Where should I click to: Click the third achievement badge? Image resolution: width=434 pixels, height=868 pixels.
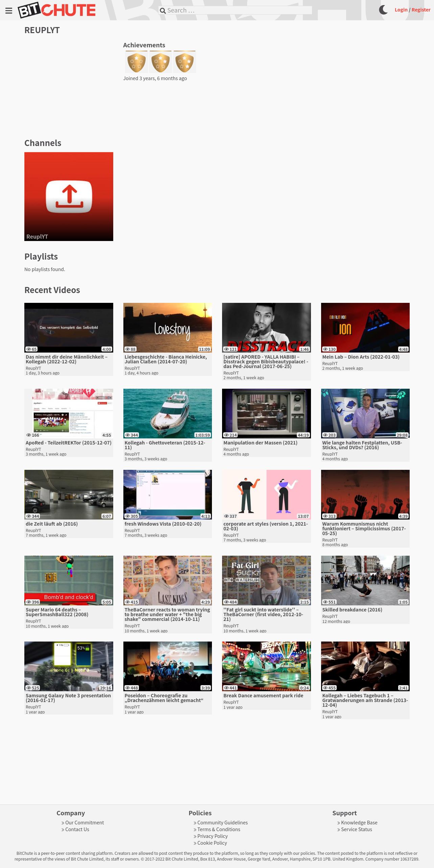click(x=184, y=62)
